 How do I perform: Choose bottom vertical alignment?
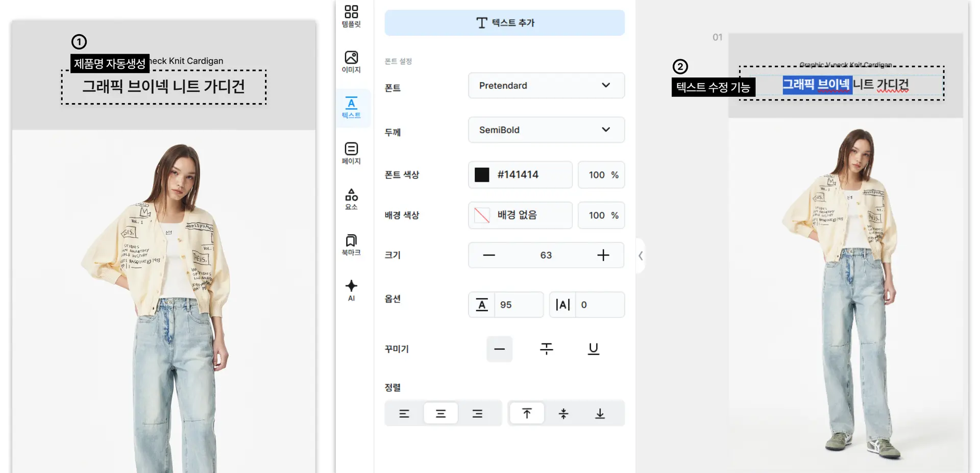coord(600,413)
